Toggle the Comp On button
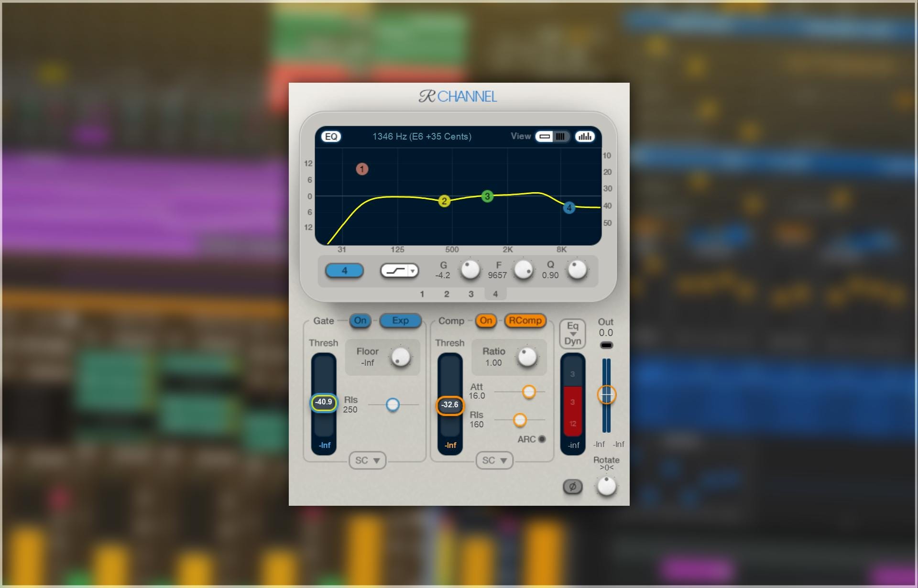The width and height of the screenshot is (918, 588). [486, 321]
